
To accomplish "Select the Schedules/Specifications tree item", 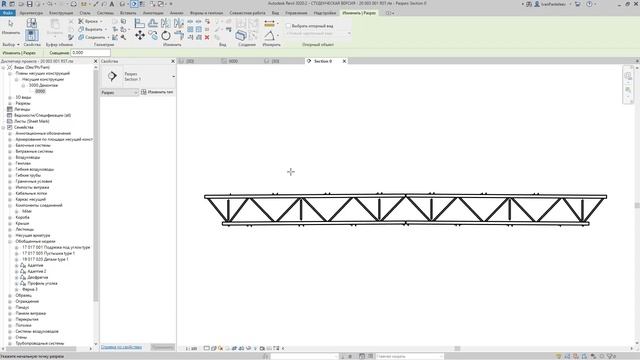I will (42, 116).
